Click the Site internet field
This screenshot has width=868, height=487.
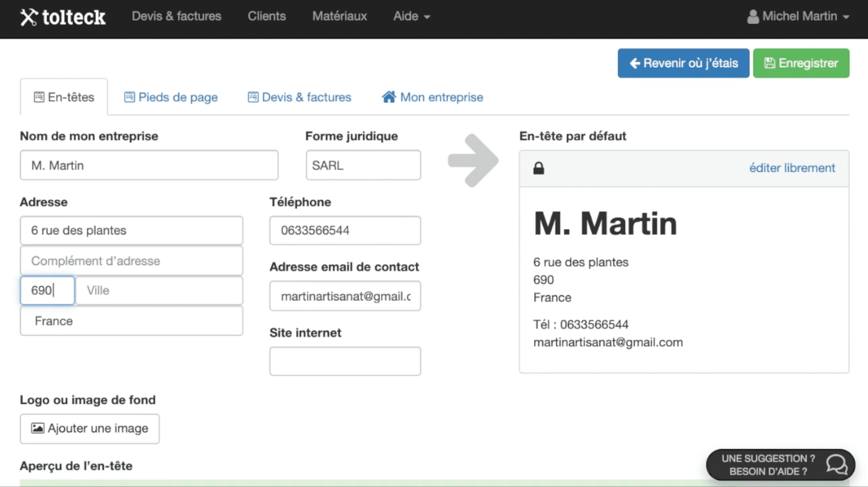(345, 361)
